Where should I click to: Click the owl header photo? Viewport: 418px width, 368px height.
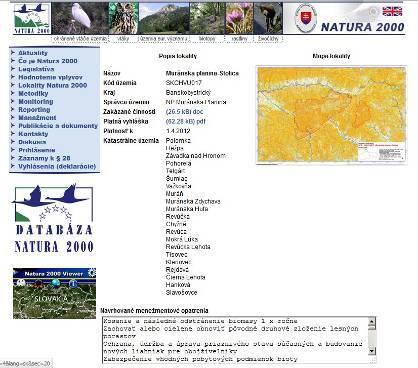coord(123,18)
